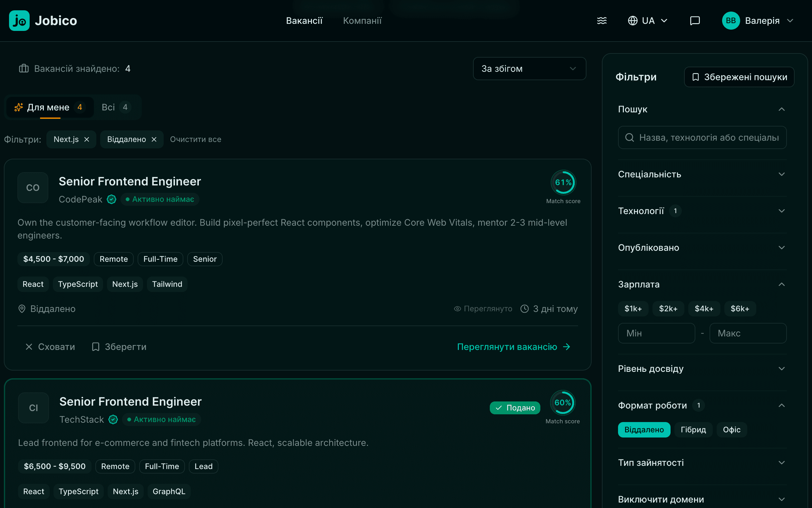The width and height of the screenshot is (812, 508).
Task: Toggle the $4k+ salary chip
Action: coord(704,309)
